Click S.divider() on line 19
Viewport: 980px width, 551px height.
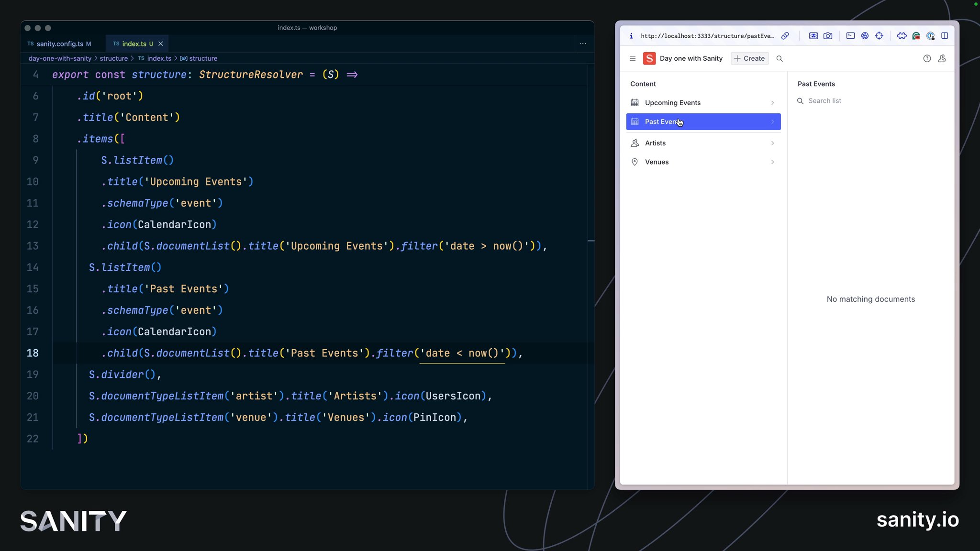pyautogui.click(x=122, y=375)
